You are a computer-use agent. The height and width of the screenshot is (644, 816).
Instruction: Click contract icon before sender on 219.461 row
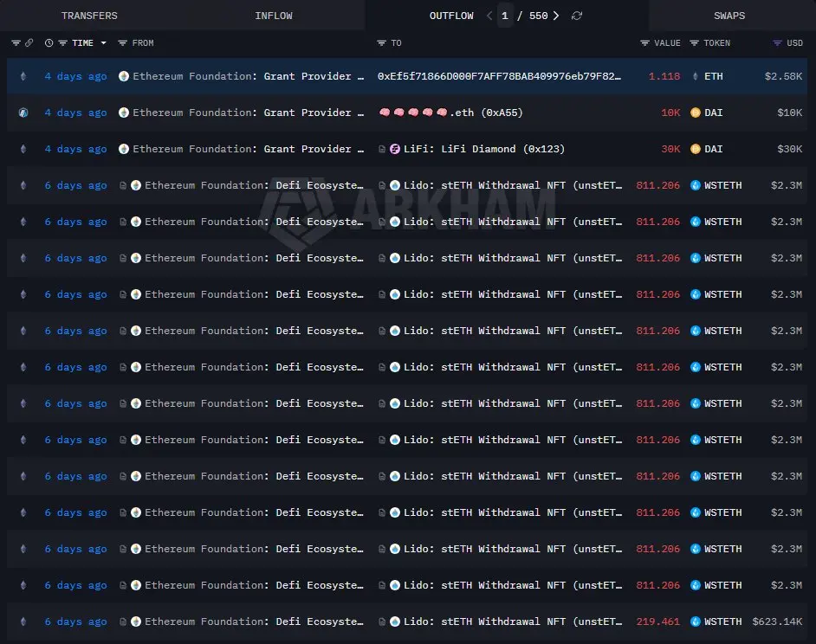coord(123,621)
